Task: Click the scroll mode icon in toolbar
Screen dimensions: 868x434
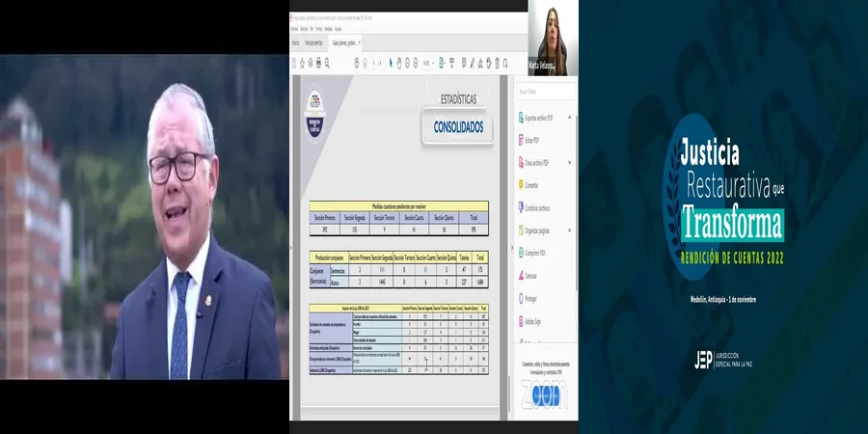Action: (451, 63)
